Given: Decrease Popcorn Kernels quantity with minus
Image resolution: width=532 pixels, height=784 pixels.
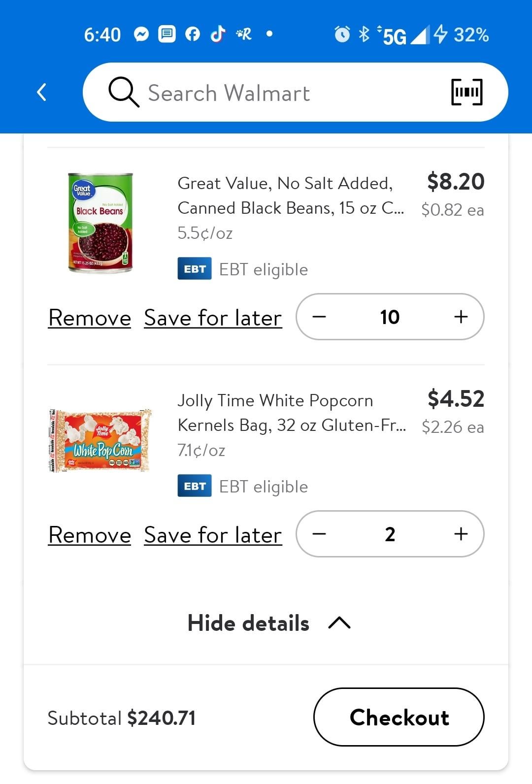Looking at the screenshot, I should [x=319, y=534].
